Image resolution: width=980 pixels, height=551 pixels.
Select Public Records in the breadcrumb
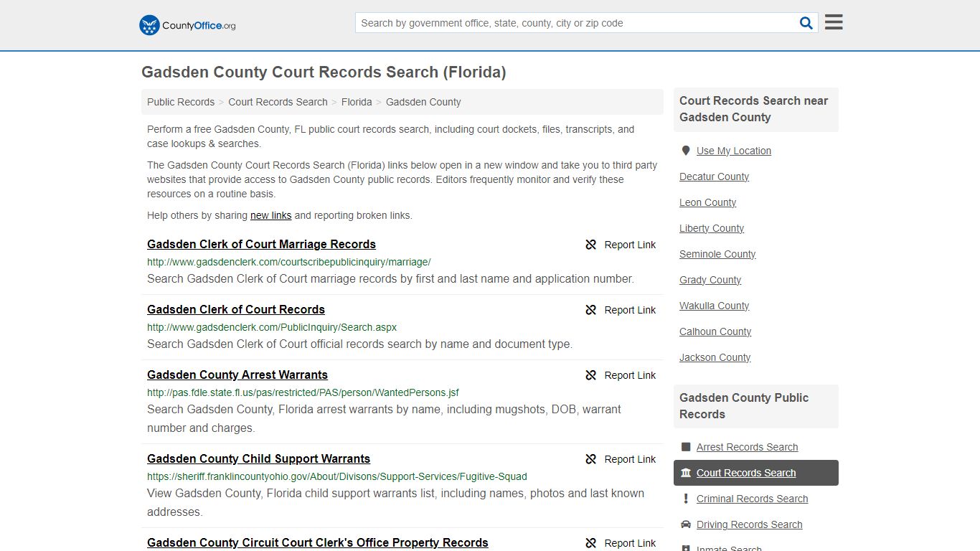click(x=180, y=101)
